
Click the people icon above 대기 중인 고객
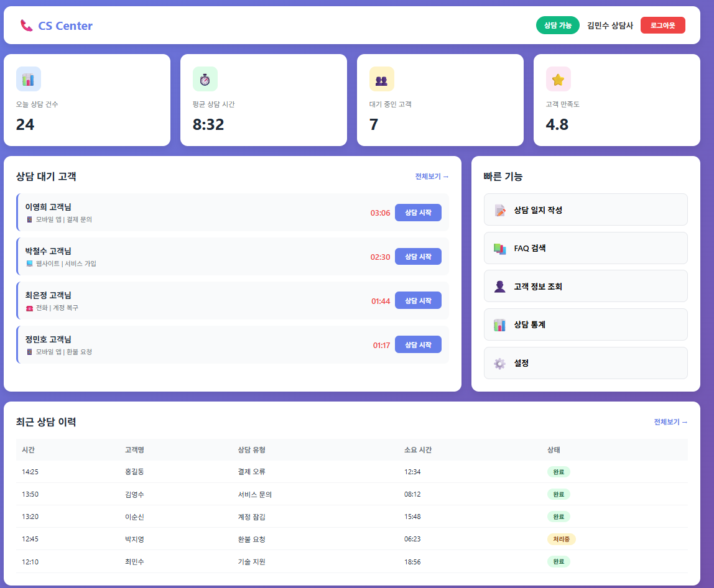(x=381, y=79)
